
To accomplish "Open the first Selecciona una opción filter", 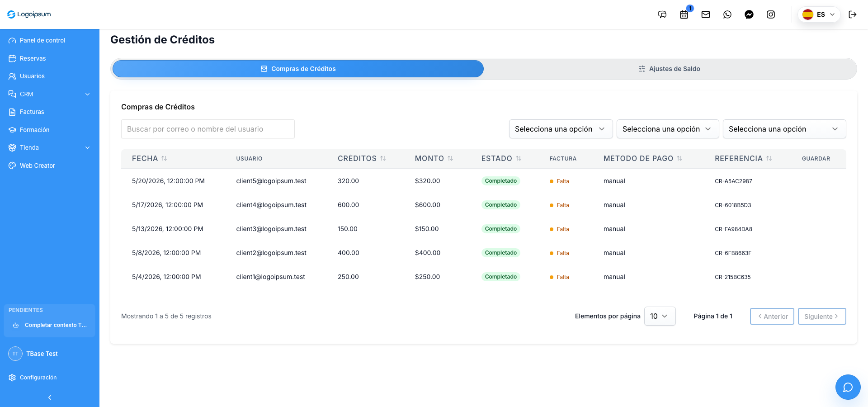I will click(x=561, y=129).
